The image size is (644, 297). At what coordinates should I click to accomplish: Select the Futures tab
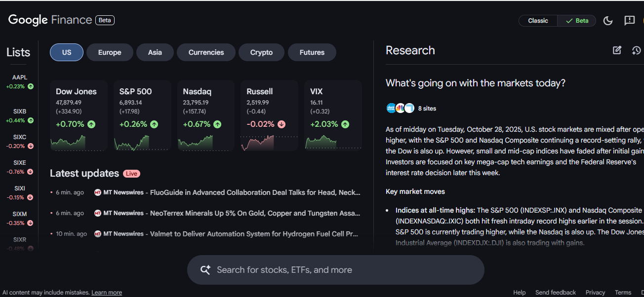click(312, 52)
